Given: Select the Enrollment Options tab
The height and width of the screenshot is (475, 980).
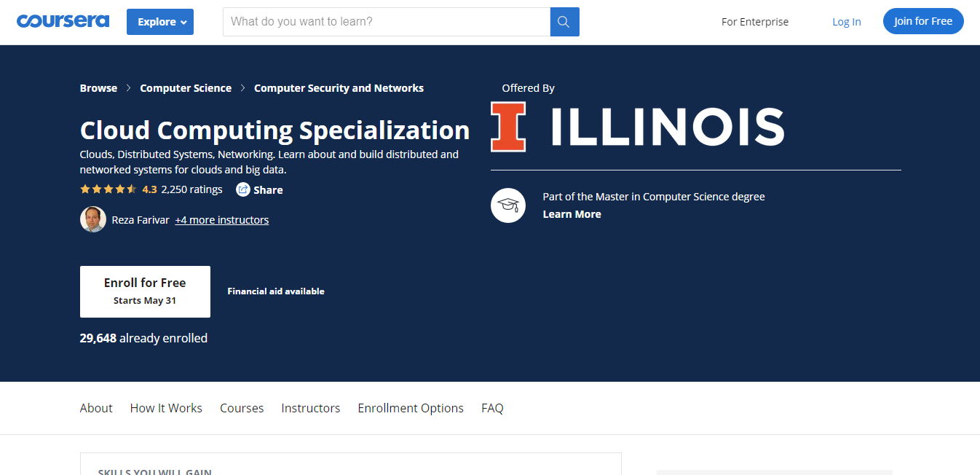Looking at the screenshot, I should tap(411, 408).
